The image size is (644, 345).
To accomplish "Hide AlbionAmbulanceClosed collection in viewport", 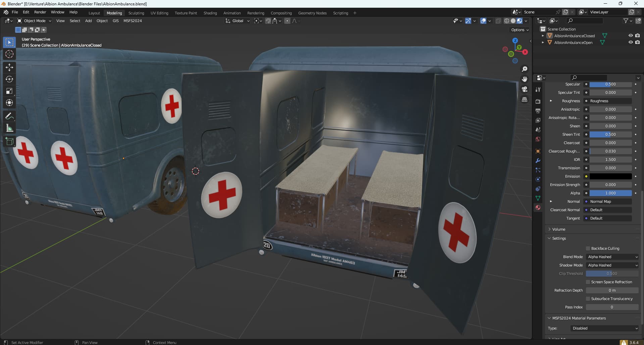I will pyautogui.click(x=630, y=36).
